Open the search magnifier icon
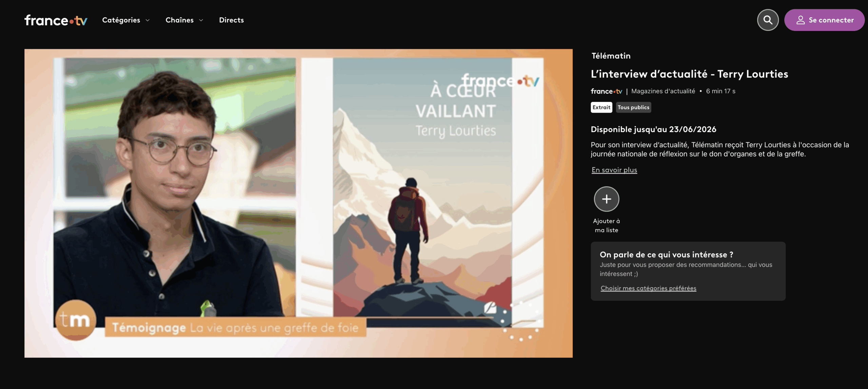The image size is (868, 389). pyautogui.click(x=768, y=20)
